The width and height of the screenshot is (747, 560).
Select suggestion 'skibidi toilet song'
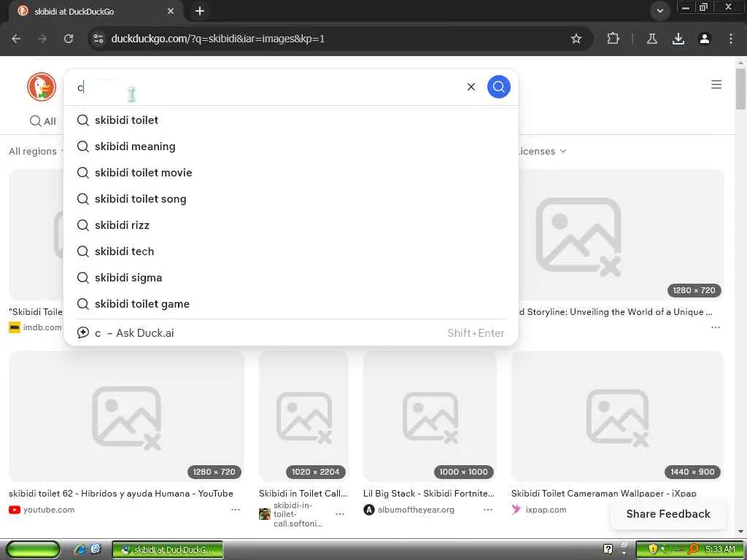click(290, 198)
